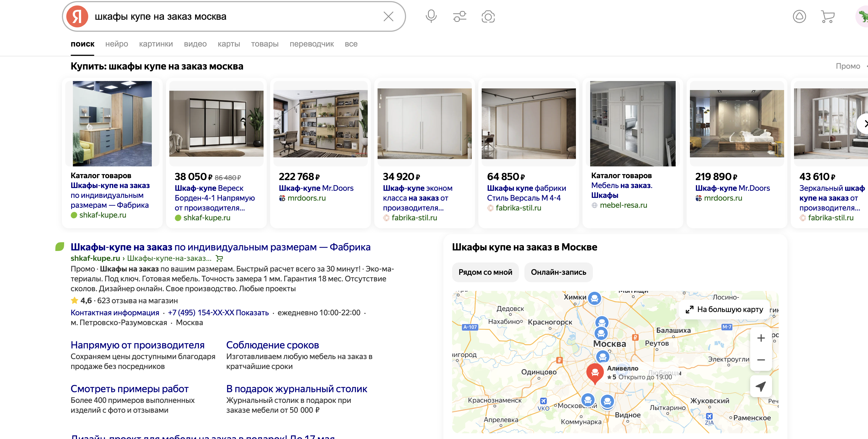
Task: Open sitelink "Смотреть примеры работ"
Action: (129, 388)
